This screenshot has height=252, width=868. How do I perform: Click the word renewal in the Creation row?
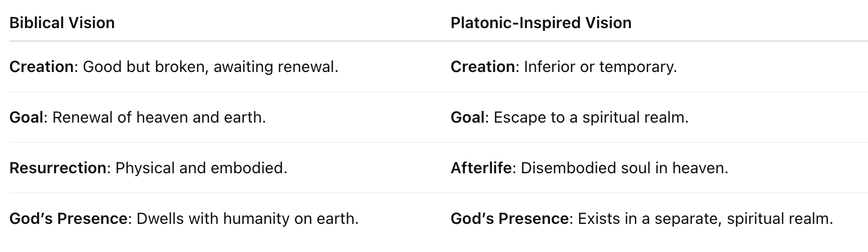(308, 67)
